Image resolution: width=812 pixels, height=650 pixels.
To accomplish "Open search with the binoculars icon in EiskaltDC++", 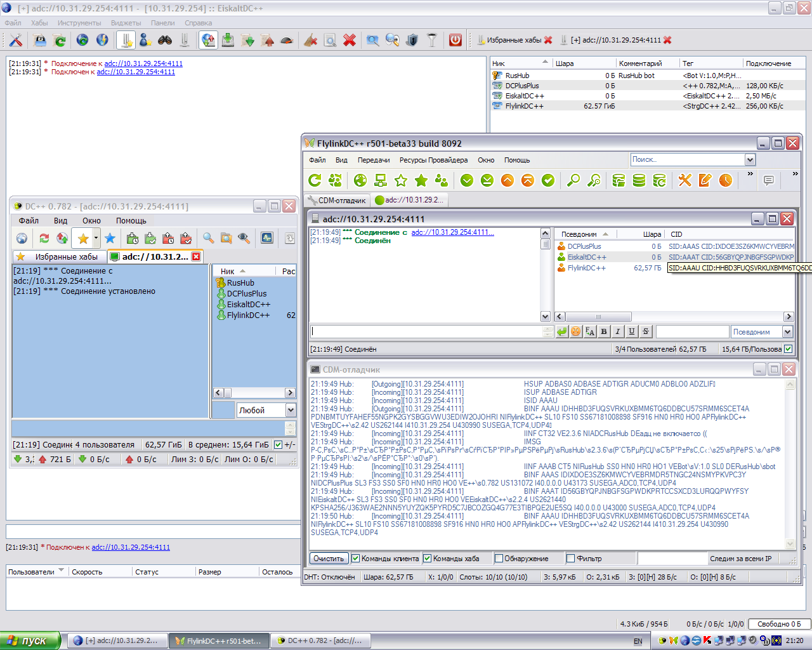I will coord(165,40).
